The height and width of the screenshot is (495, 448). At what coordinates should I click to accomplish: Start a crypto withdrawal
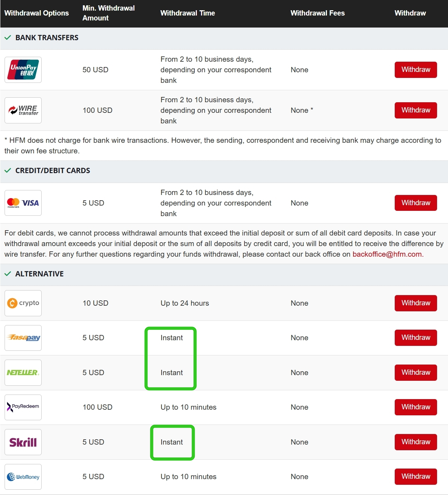pyautogui.click(x=416, y=303)
